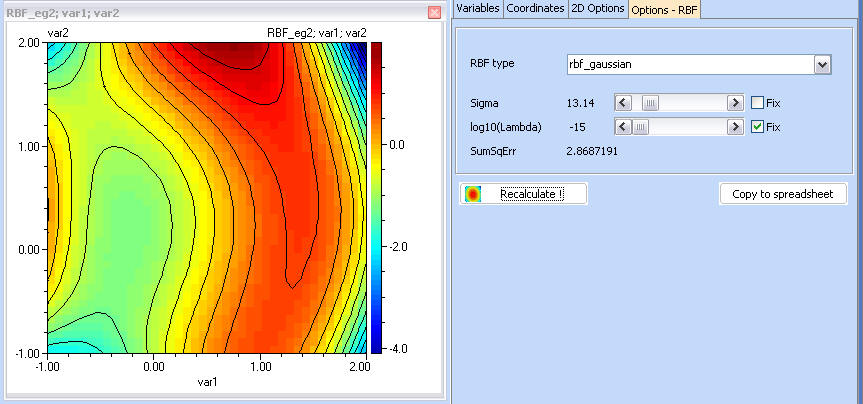Click the rbf_gaussian combo box field
Viewport: 863px width, 404px height.
(690, 64)
